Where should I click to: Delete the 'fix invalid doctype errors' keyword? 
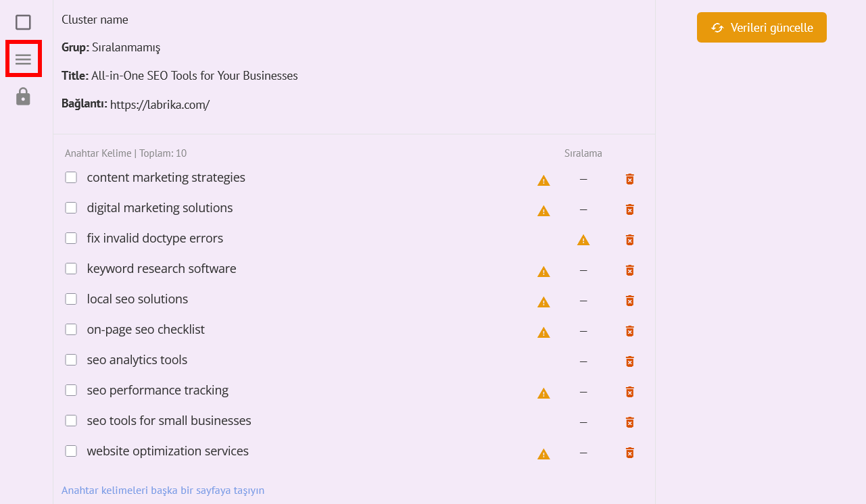[629, 240]
